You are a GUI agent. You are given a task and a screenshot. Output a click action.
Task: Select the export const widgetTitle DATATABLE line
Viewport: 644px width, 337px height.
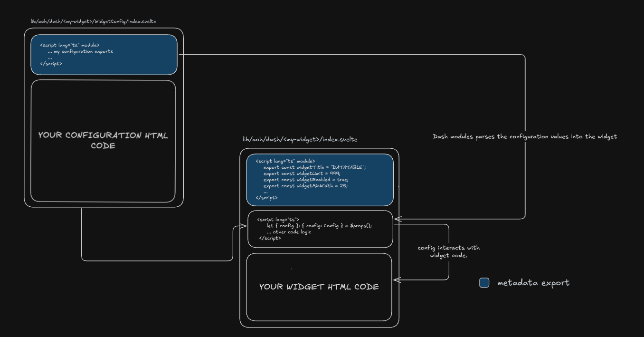315,167
